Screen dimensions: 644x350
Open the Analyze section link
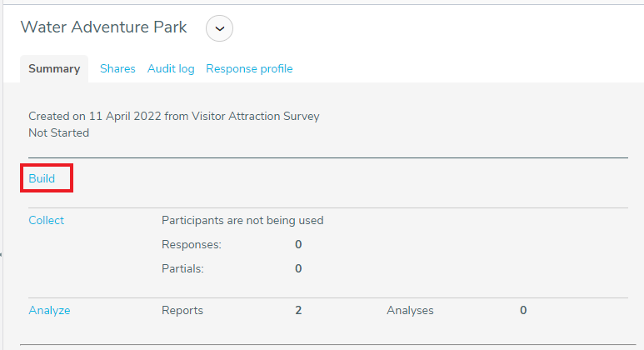pyautogui.click(x=49, y=311)
